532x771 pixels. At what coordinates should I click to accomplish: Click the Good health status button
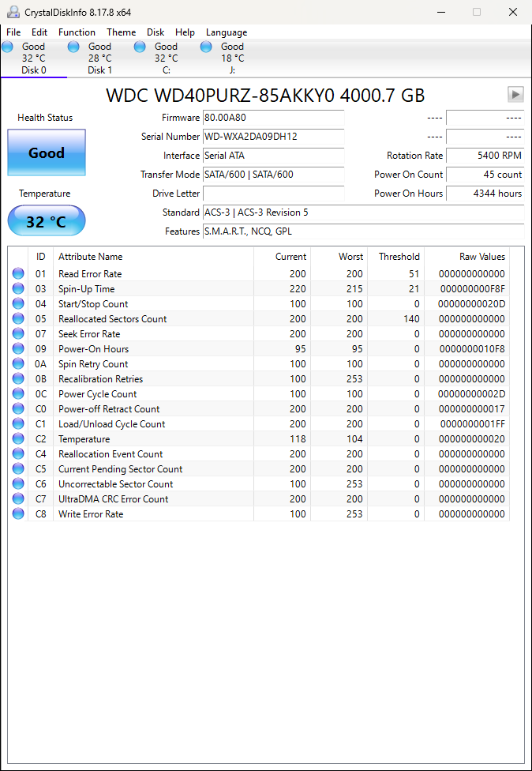[47, 152]
